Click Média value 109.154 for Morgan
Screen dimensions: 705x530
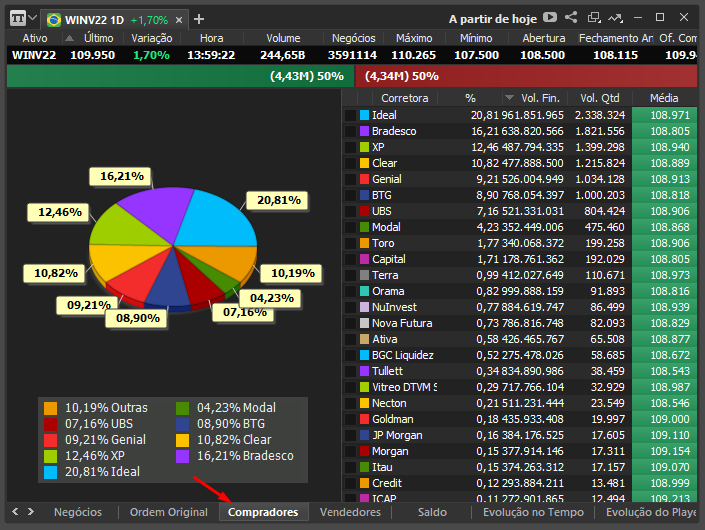tap(669, 451)
